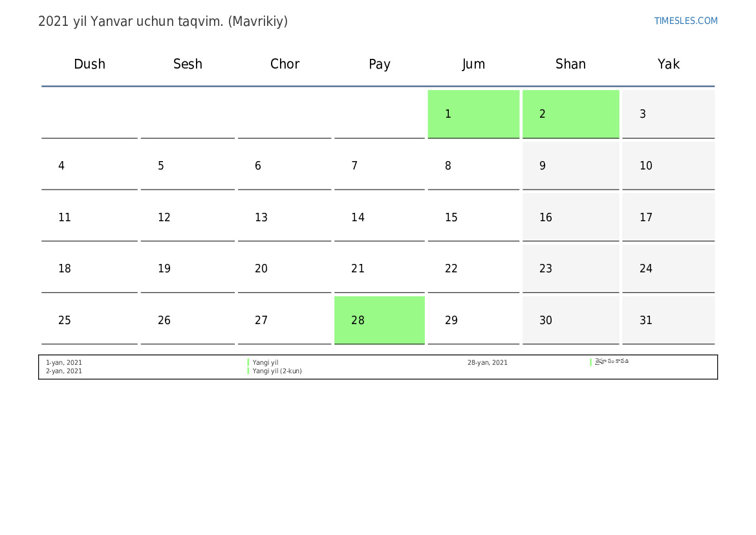Screen dimensions: 756x535
Task: Click the 28-yan, 2021 legend date
Action: point(488,362)
